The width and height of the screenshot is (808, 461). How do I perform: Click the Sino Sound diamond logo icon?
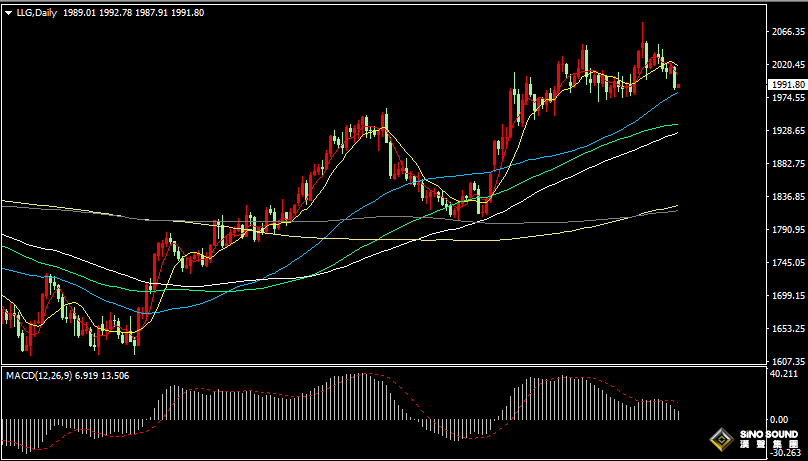point(720,439)
